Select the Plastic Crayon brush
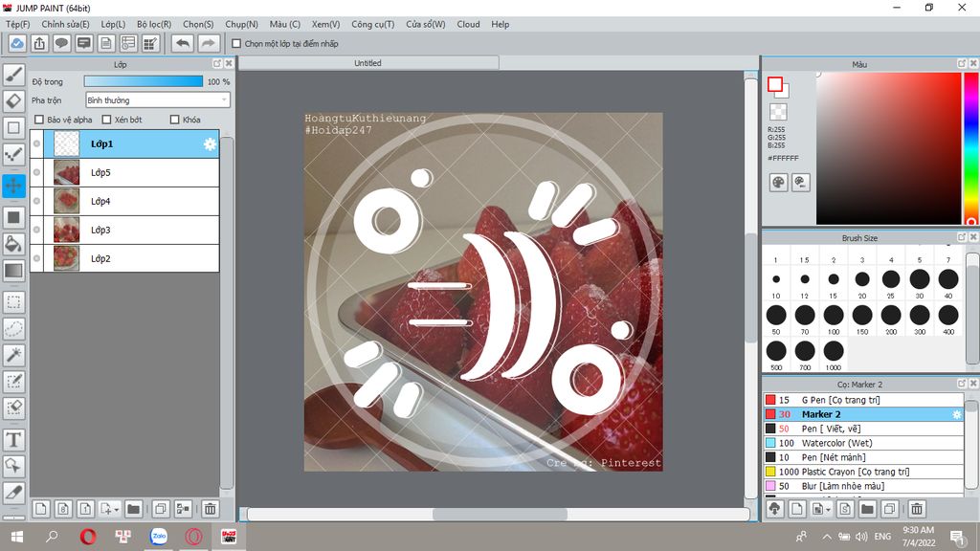 863,472
